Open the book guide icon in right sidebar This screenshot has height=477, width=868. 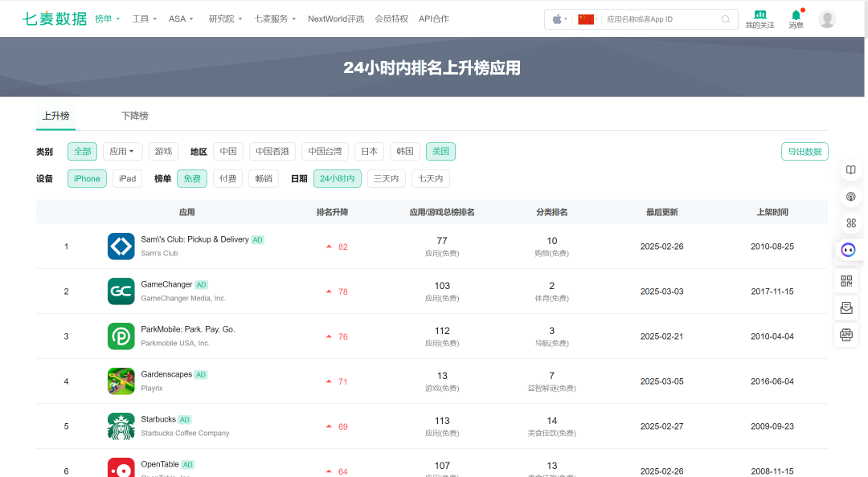(851, 170)
